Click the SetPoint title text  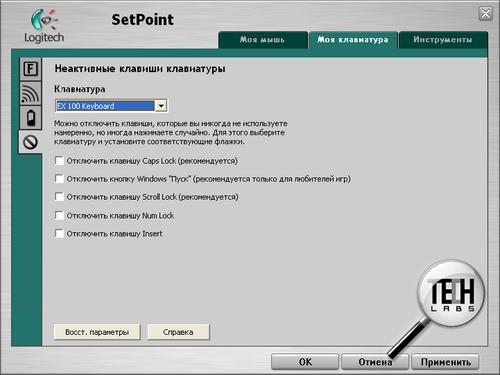pyautogui.click(x=143, y=20)
